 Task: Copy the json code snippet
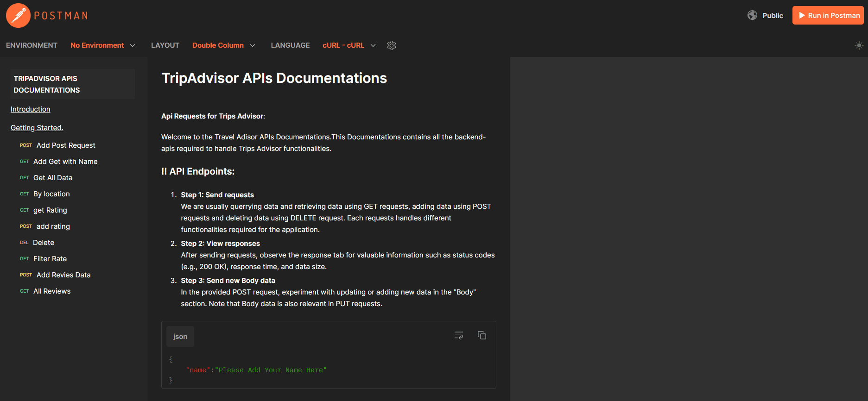coord(482,335)
